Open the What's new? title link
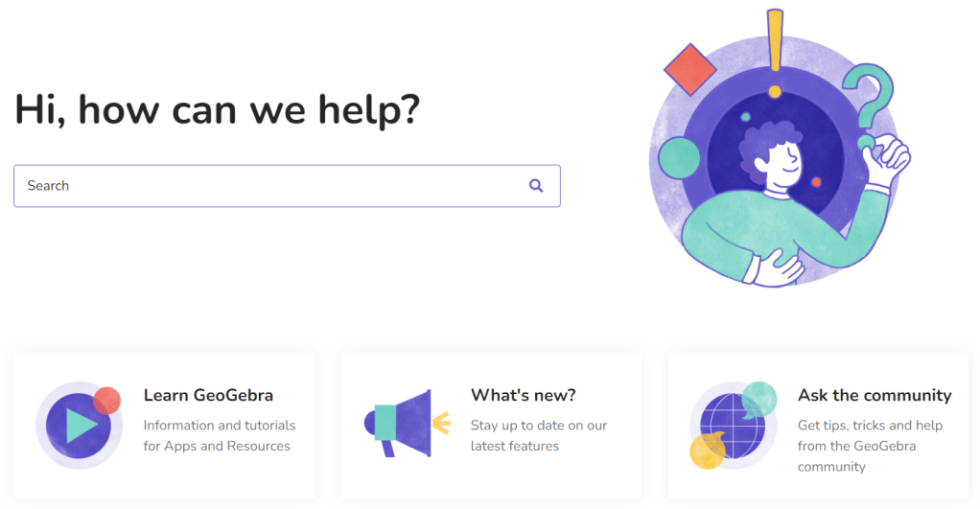Screen dimensions: 980x509 coord(524,395)
